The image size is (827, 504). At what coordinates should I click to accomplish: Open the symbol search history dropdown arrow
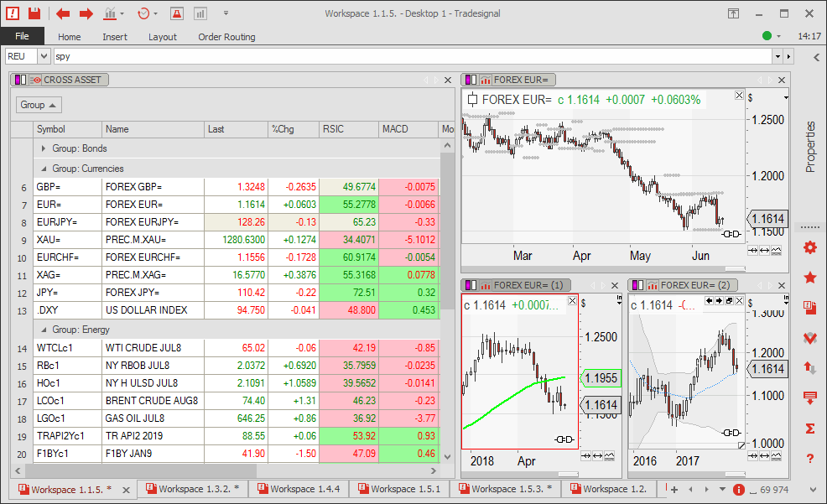pyautogui.click(x=778, y=56)
